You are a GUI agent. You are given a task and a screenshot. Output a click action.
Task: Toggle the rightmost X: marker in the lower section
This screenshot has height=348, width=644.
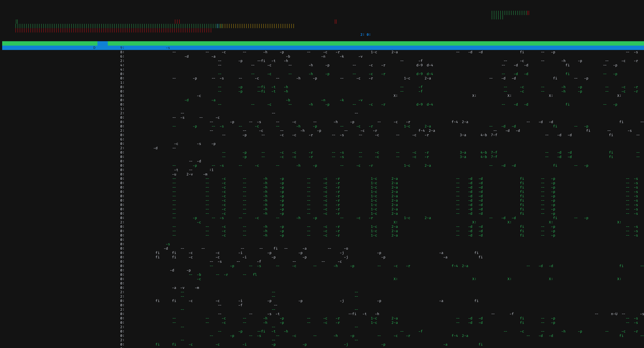click(619, 279)
